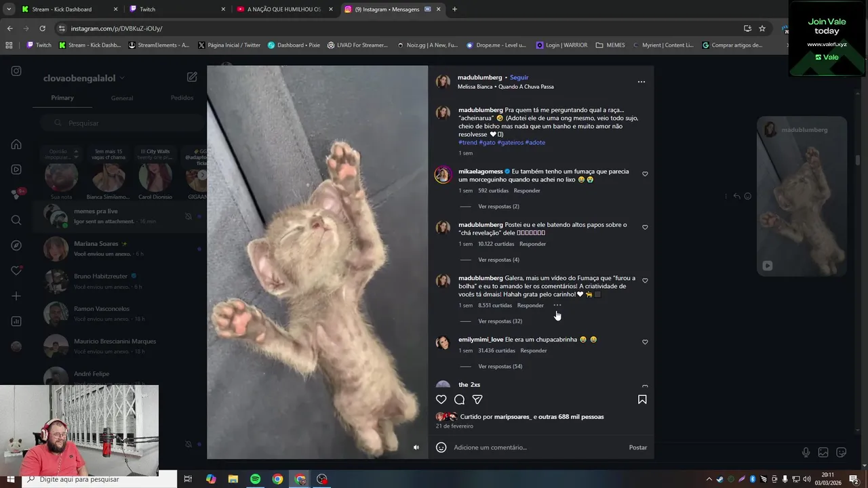This screenshot has width=868, height=488.
Task: Open the #adote hashtag
Action: pos(535,142)
